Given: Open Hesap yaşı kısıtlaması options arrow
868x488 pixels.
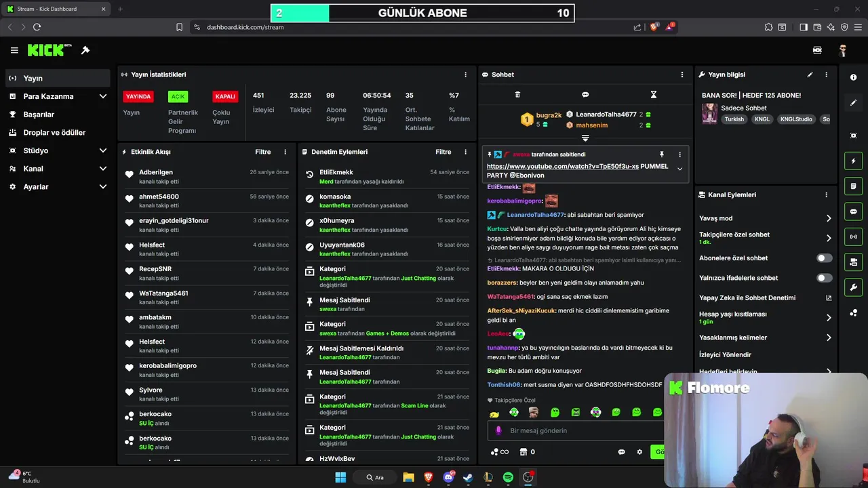Looking at the screenshot, I should (x=829, y=317).
